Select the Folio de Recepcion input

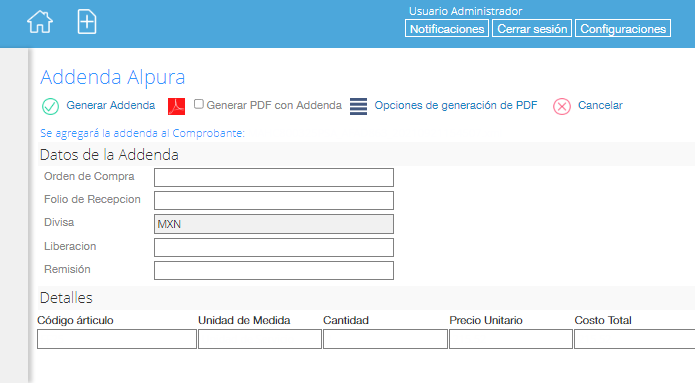point(274,200)
